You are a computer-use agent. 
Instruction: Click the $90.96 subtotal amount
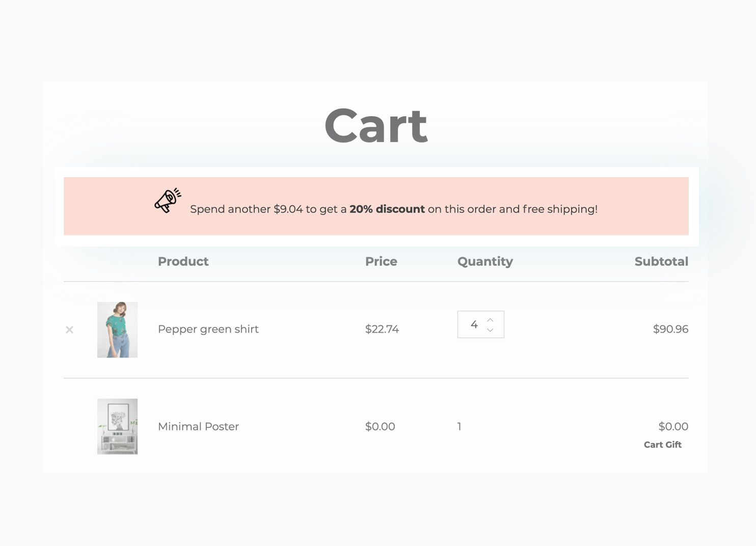670,329
